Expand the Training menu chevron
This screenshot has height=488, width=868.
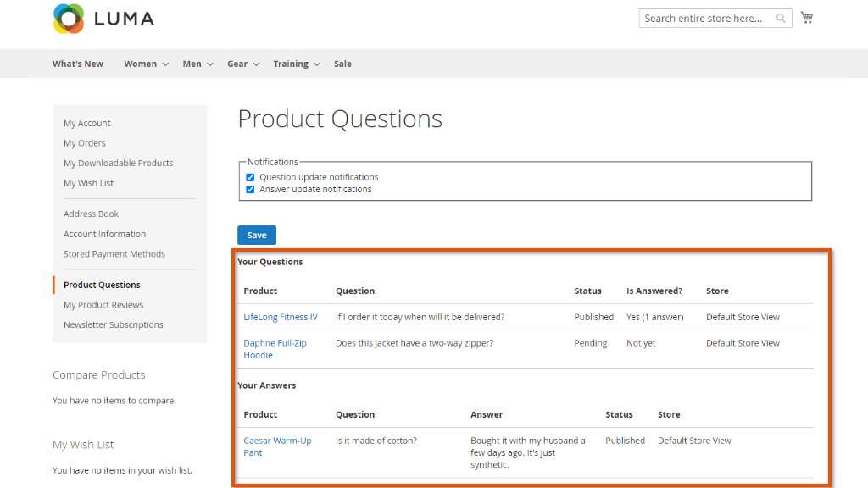coord(317,64)
